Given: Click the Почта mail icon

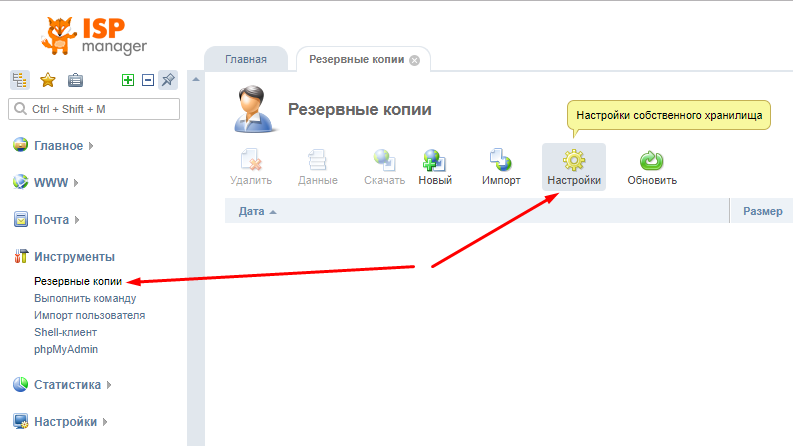Looking at the screenshot, I should (20, 219).
